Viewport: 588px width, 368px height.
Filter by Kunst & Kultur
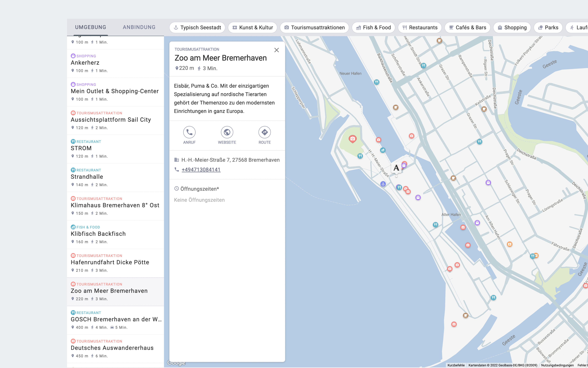tap(253, 28)
